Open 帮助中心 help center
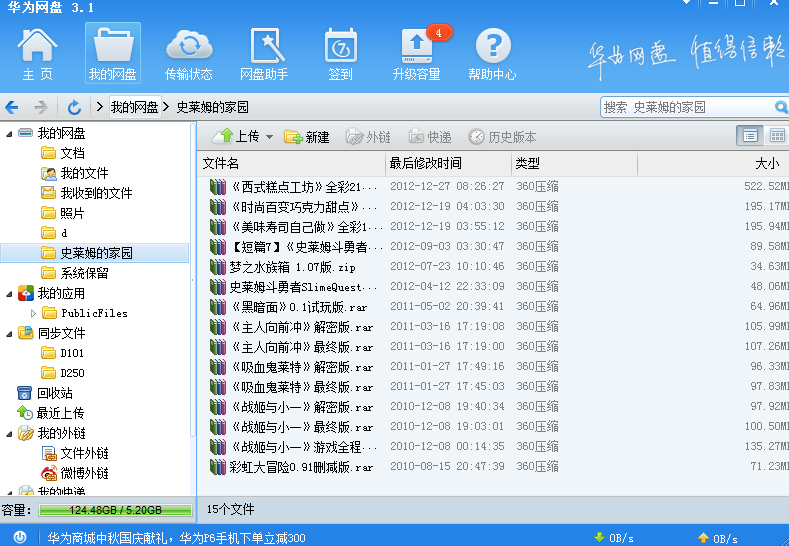The height and width of the screenshot is (546, 789). click(x=492, y=54)
